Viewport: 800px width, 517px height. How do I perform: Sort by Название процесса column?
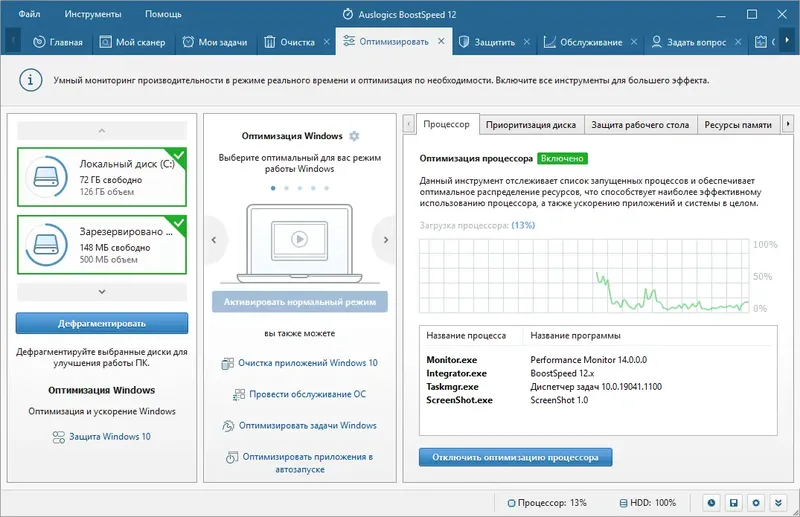click(x=466, y=336)
